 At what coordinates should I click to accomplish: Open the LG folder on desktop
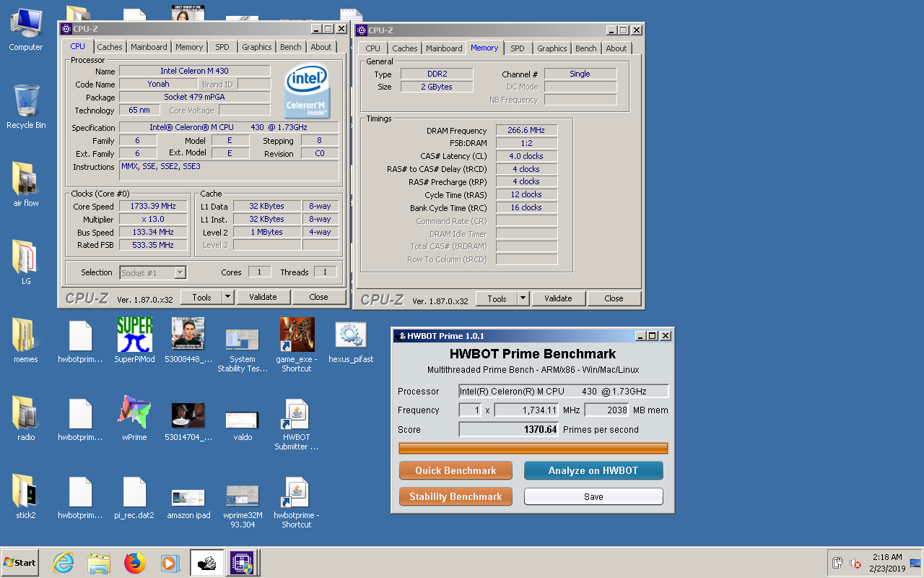click(26, 263)
